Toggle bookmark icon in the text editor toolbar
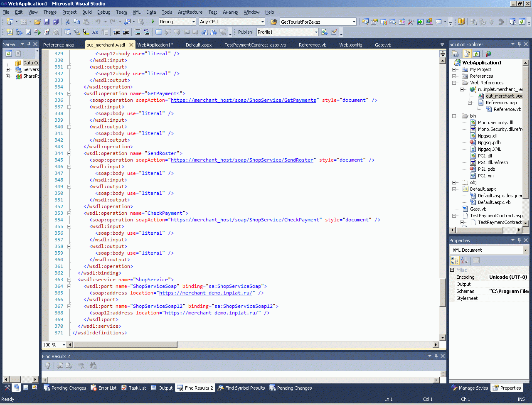 [159, 32]
